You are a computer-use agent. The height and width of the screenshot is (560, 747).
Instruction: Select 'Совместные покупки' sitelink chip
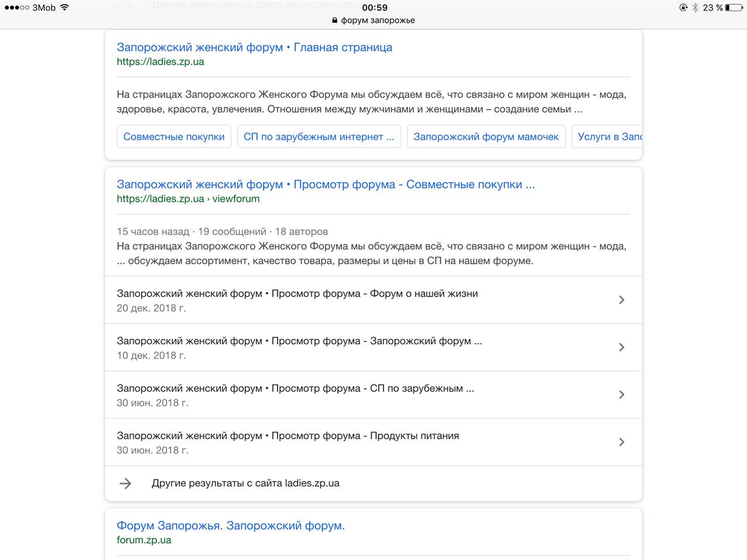tap(174, 136)
